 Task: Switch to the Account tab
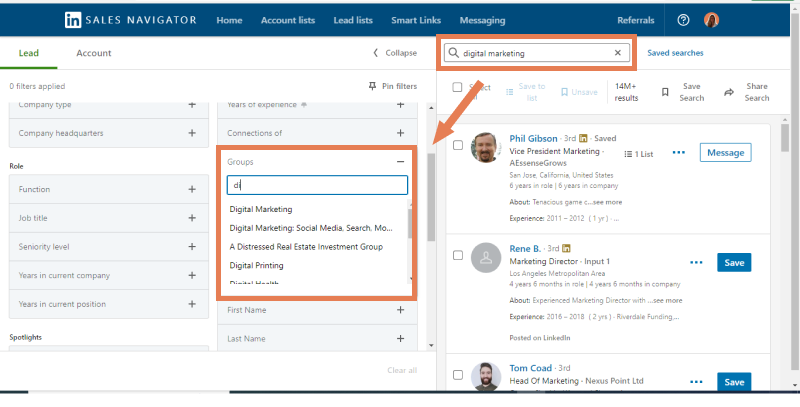[x=94, y=53]
